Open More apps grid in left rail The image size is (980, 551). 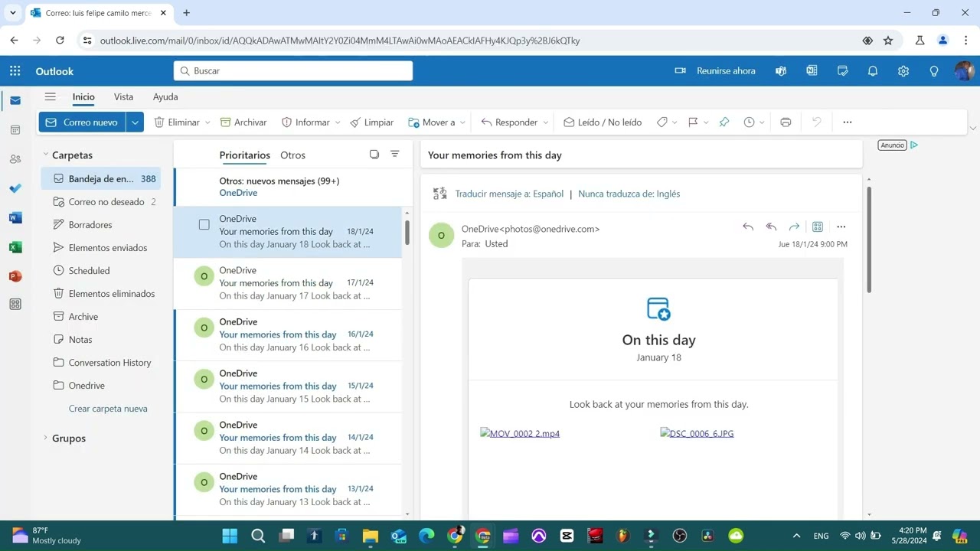[x=15, y=305]
